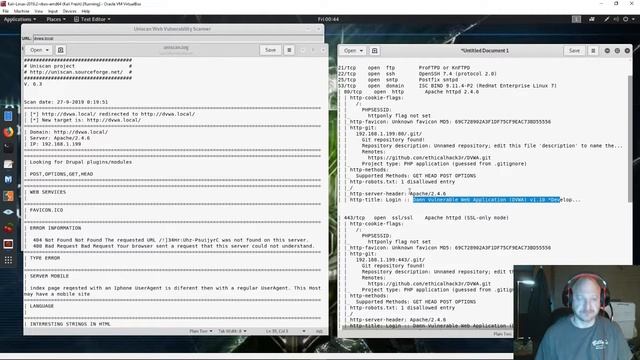Viewport: 640px width, 360px height.
Task: Expand Open dropdown in uniscan.log editor
Action: [39, 50]
